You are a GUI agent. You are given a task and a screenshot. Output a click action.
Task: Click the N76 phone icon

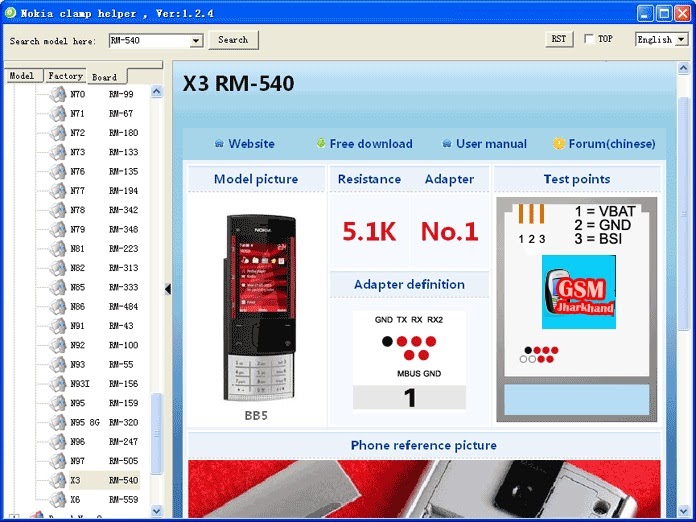[x=58, y=171]
